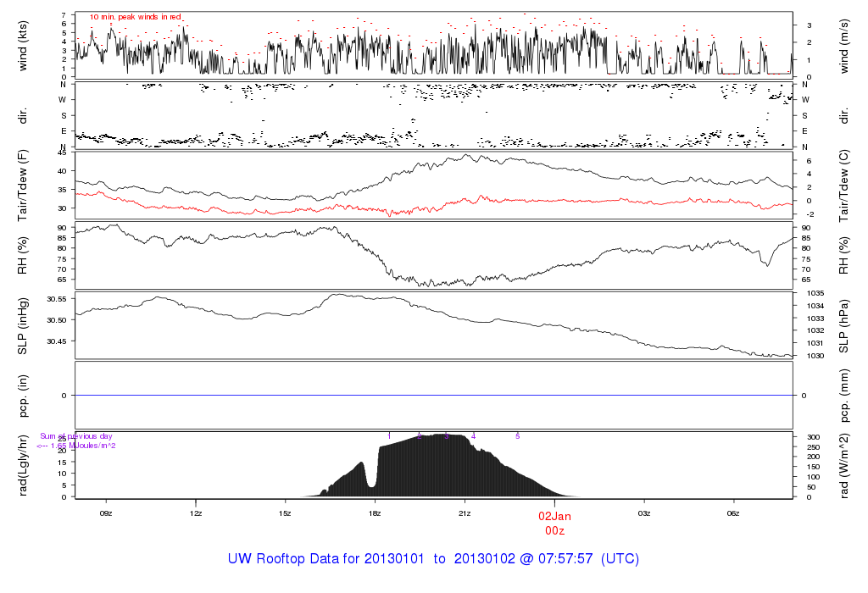
Task: Select the 18z tick on the time axis
Action: point(375,513)
